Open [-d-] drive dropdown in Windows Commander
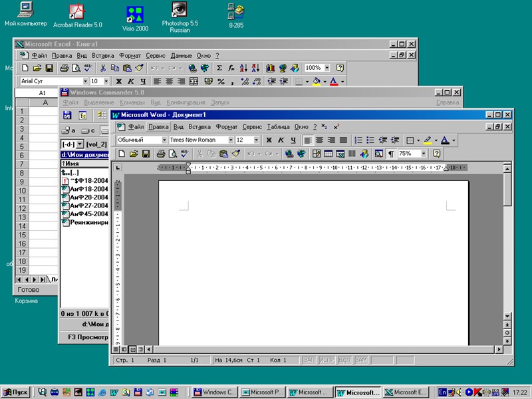The width and height of the screenshot is (532, 399). coord(80,144)
